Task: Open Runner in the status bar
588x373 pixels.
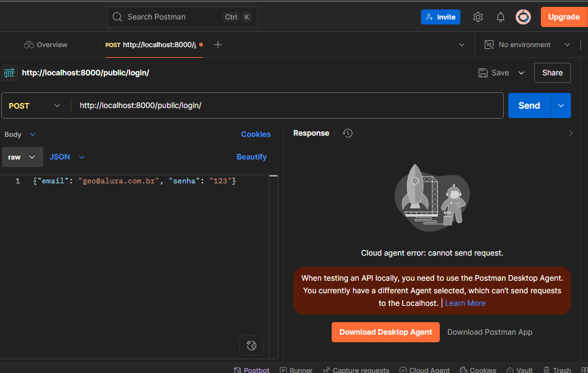Action: pos(297,370)
